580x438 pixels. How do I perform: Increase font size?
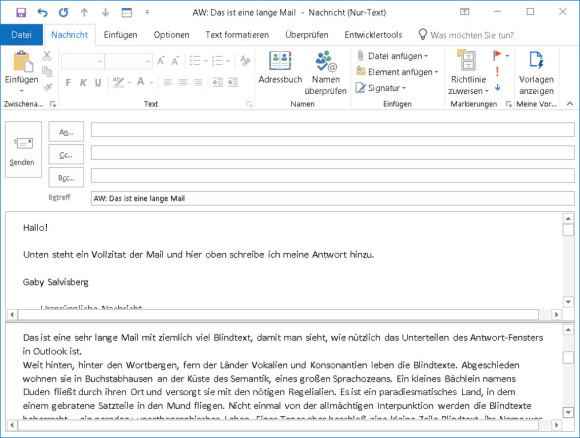[161, 61]
